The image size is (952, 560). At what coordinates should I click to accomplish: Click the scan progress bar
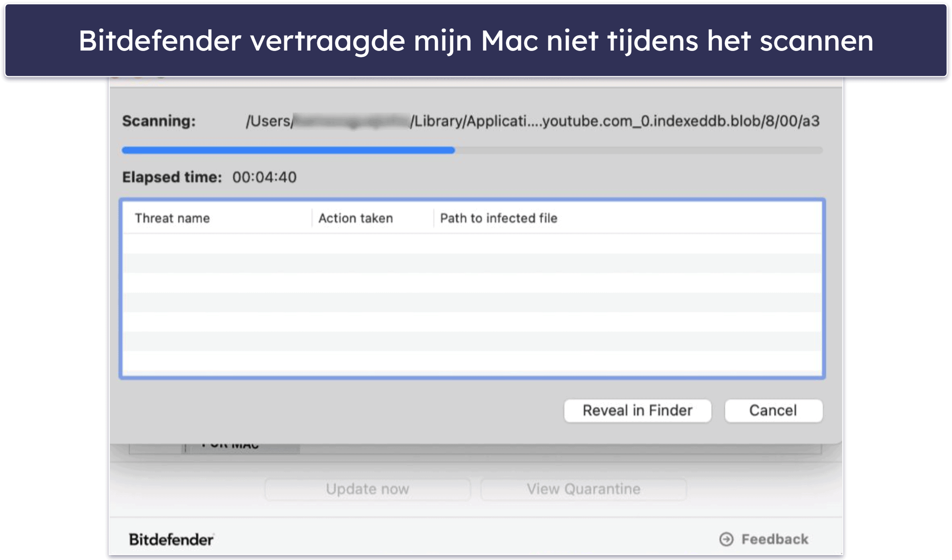[472, 150]
